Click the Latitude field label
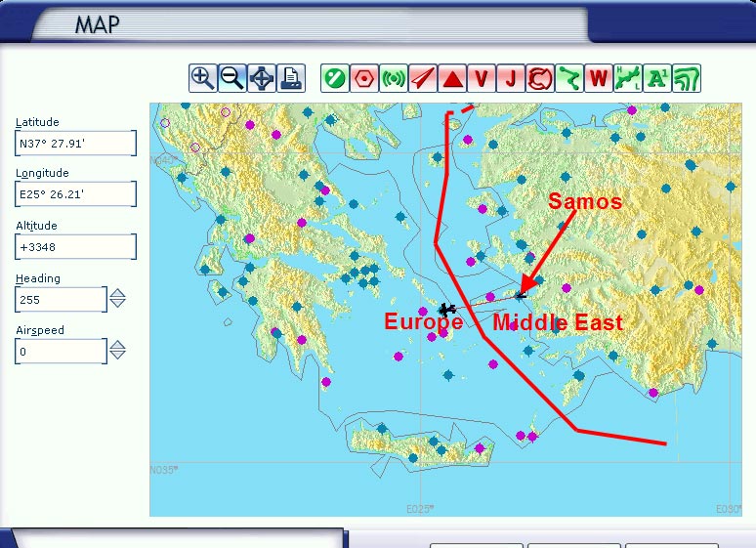The height and width of the screenshot is (548, 756). point(37,122)
